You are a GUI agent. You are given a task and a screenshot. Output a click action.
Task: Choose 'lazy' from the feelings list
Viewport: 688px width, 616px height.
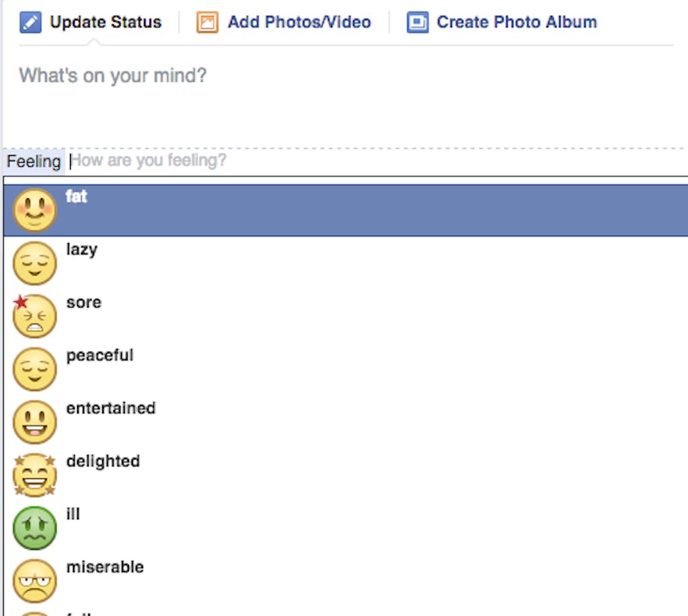(83, 249)
